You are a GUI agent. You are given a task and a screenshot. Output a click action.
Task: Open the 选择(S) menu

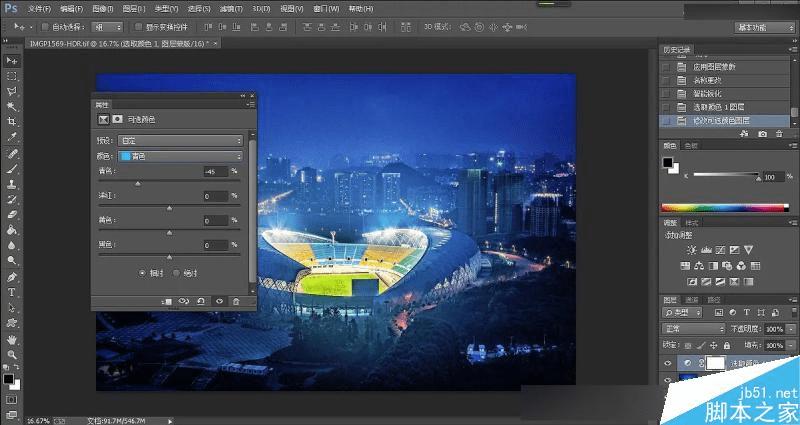click(199, 9)
